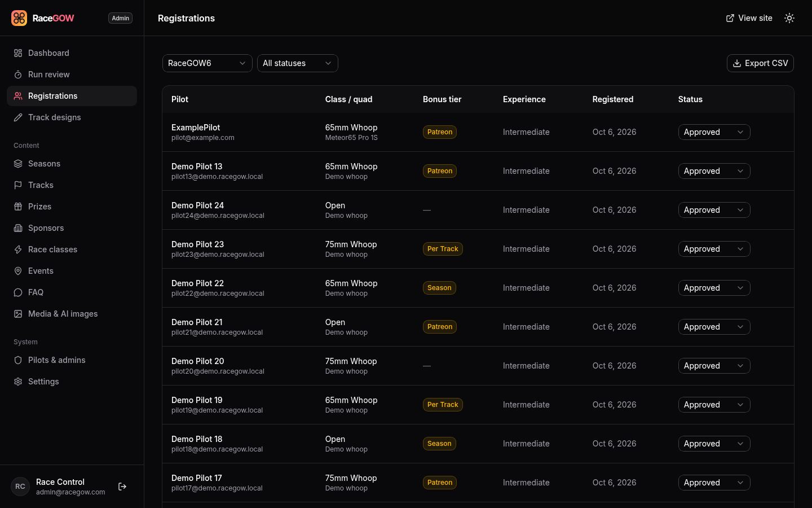The height and width of the screenshot is (508, 812).
Task: Click the Demo Pilot 20 name
Action: [198, 361]
